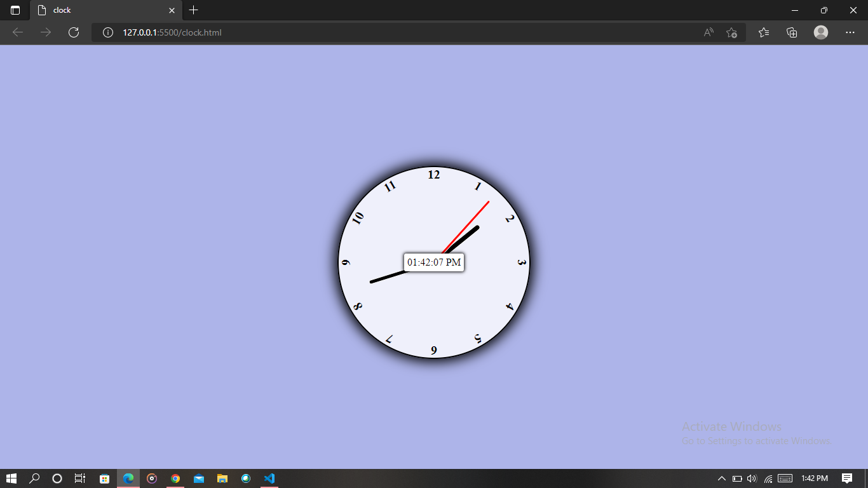Open the browser profile avatar

tap(821, 32)
